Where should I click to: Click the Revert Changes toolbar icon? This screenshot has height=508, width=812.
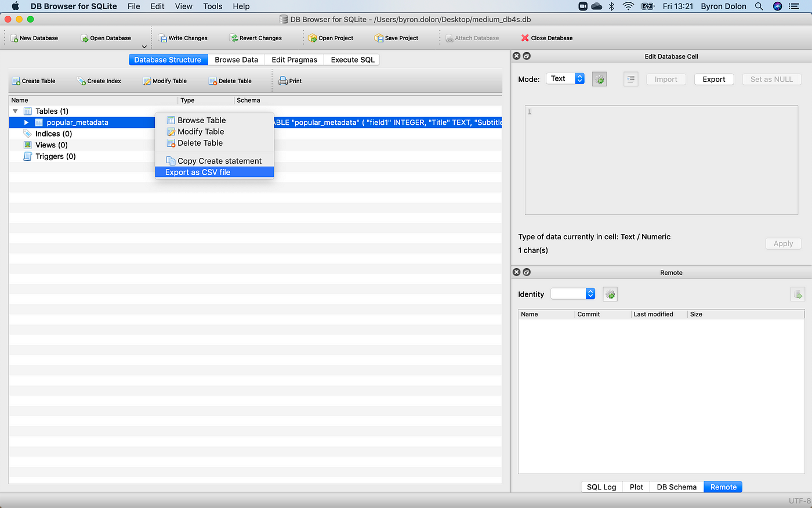234,38
